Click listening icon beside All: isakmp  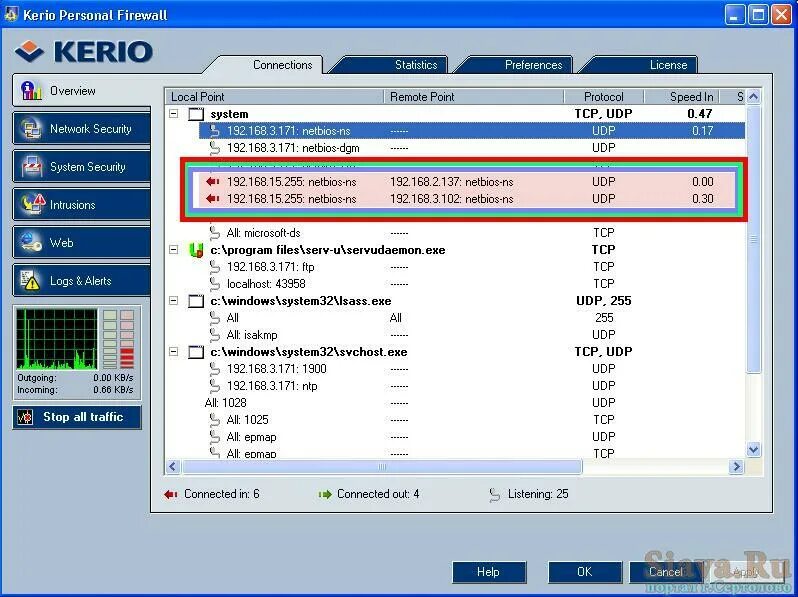(215, 334)
